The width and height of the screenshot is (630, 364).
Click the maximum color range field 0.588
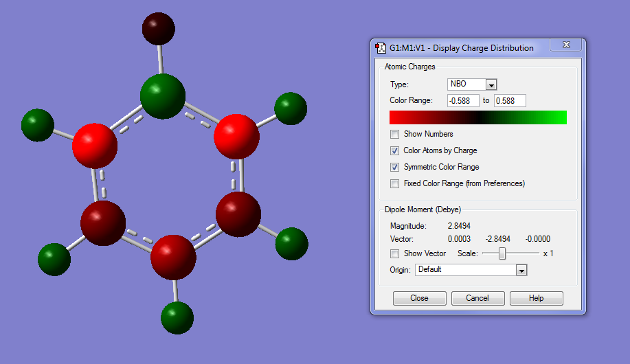(510, 101)
